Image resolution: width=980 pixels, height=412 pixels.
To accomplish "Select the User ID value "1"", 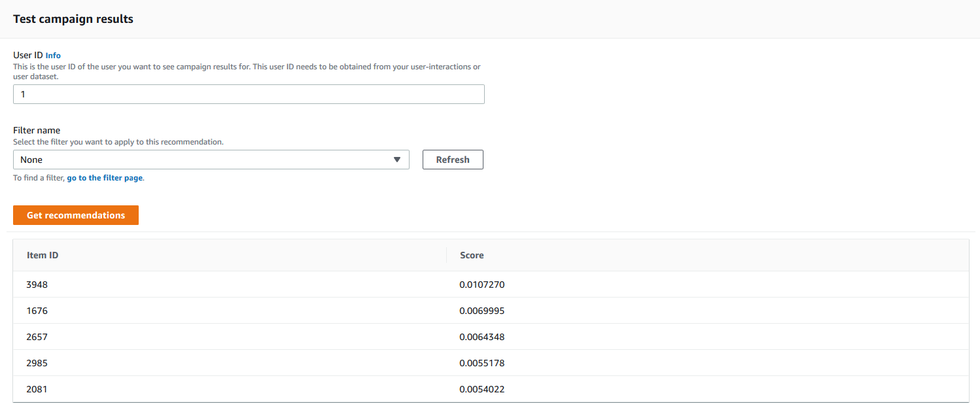I will click(23, 94).
